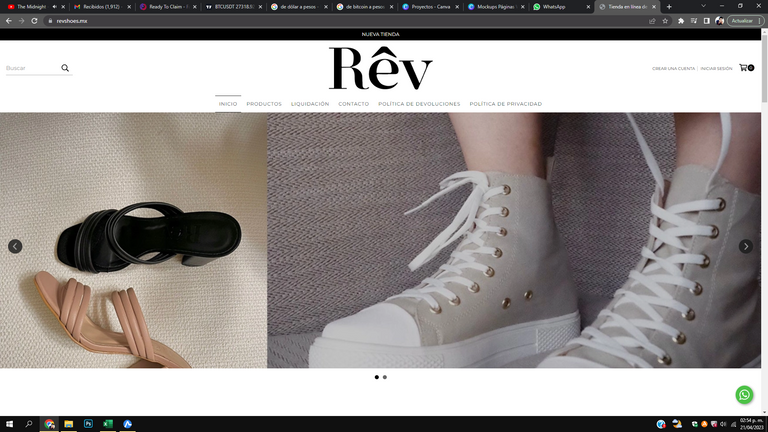This screenshot has height=432, width=768.
Task: Open the browser extensions puzzle icon
Action: (x=681, y=21)
